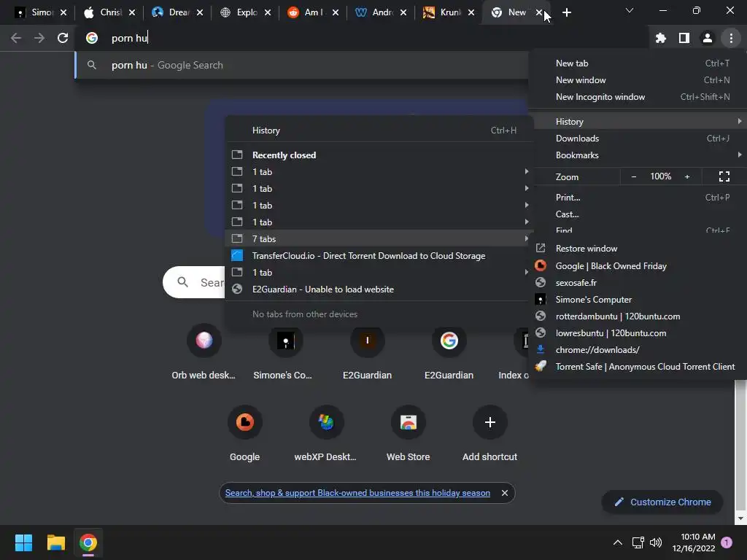Select Cast... in the menu

click(x=638, y=214)
